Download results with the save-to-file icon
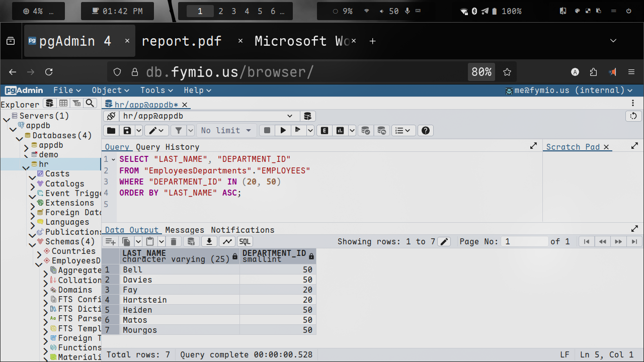 coord(209,242)
